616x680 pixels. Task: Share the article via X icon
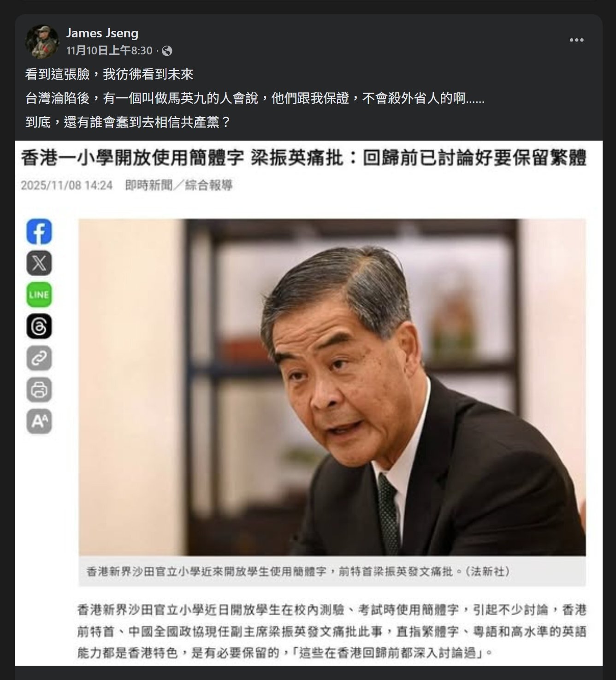click(x=39, y=263)
